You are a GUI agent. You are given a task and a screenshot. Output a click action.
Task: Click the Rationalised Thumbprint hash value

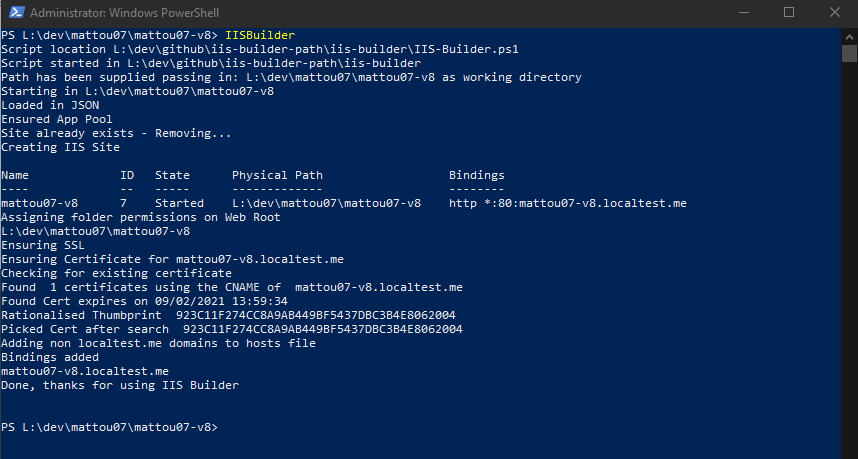[316, 315]
